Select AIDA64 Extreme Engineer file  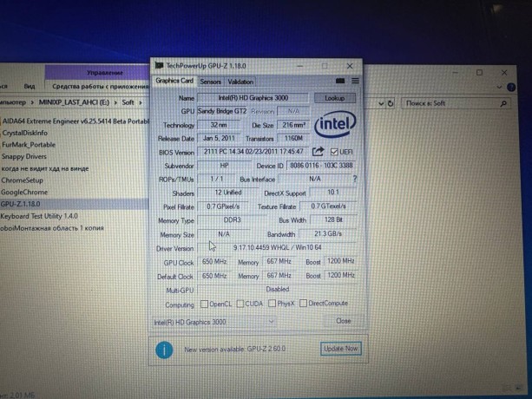[x=76, y=121]
